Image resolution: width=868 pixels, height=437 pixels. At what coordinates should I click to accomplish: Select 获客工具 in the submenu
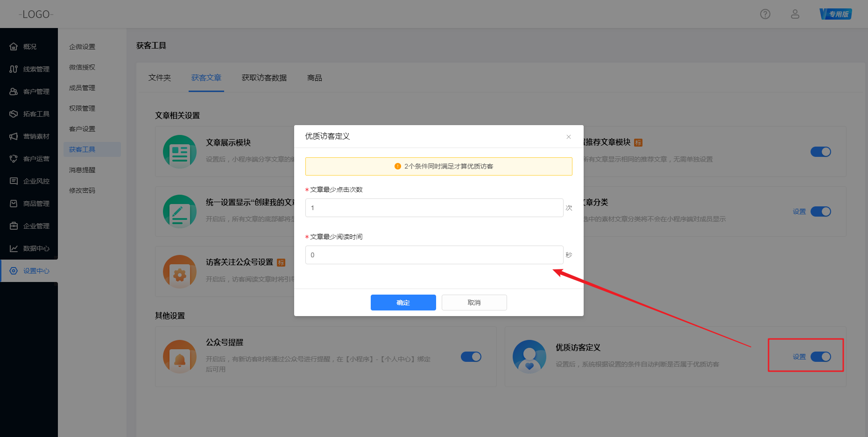pyautogui.click(x=92, y=149)
